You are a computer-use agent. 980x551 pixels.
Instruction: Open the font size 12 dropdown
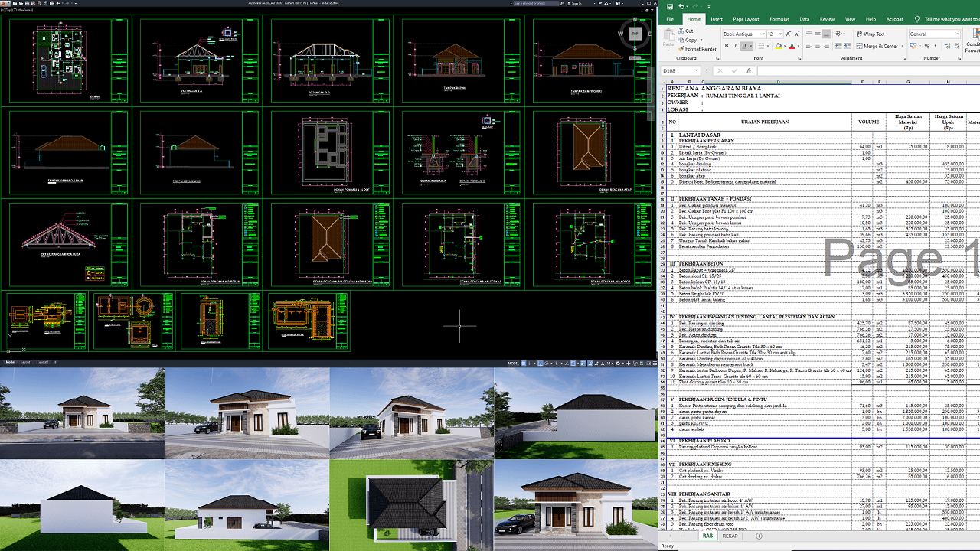click(780, 34)
